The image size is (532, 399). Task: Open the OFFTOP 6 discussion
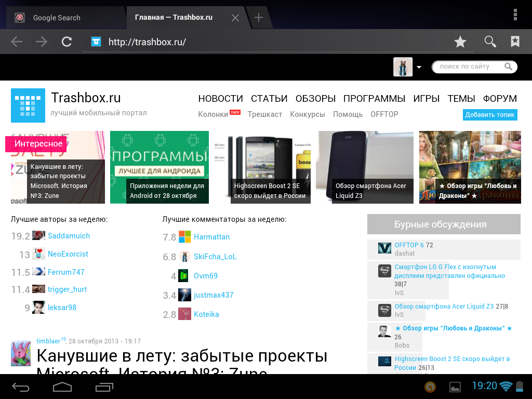409,245
